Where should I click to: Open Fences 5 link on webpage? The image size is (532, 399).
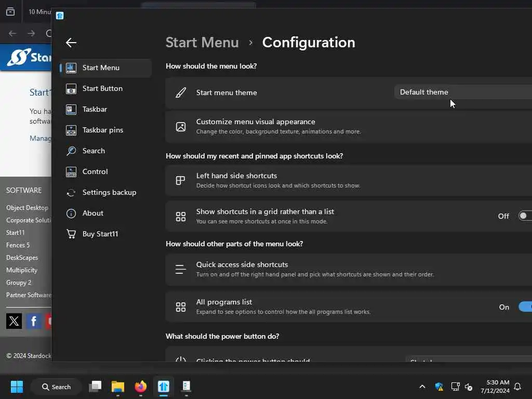(18, 245)
